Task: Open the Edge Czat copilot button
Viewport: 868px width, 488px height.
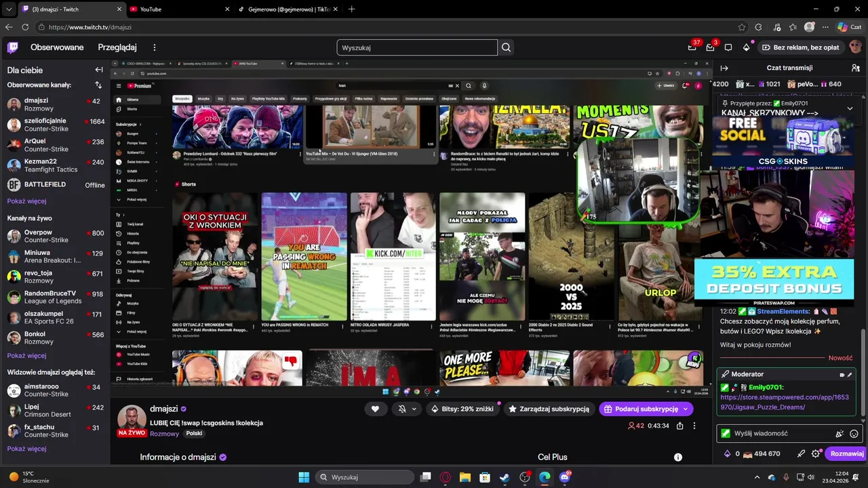Action: point(849,27)
